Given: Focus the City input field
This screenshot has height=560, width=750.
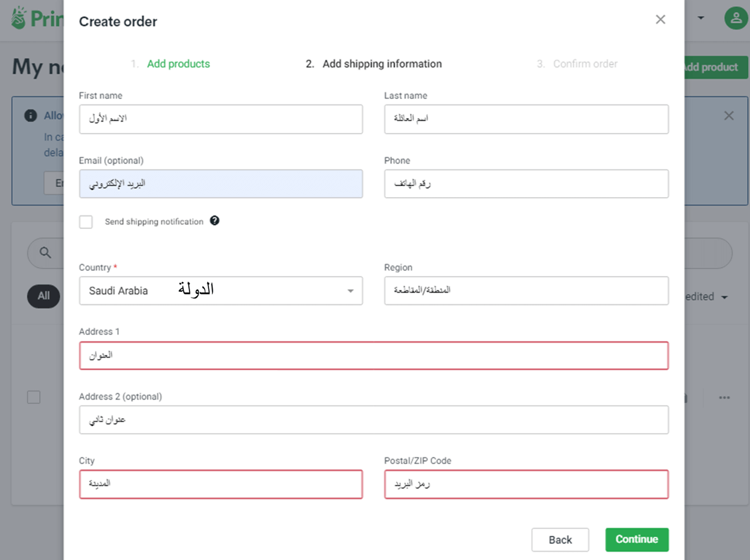Looking at the screenshot, I should pos(221,484).
